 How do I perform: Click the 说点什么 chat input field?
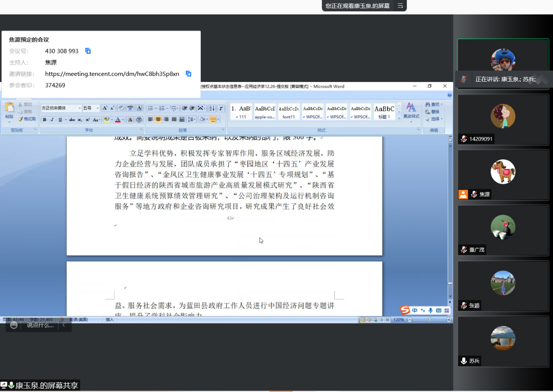point(40,325)
